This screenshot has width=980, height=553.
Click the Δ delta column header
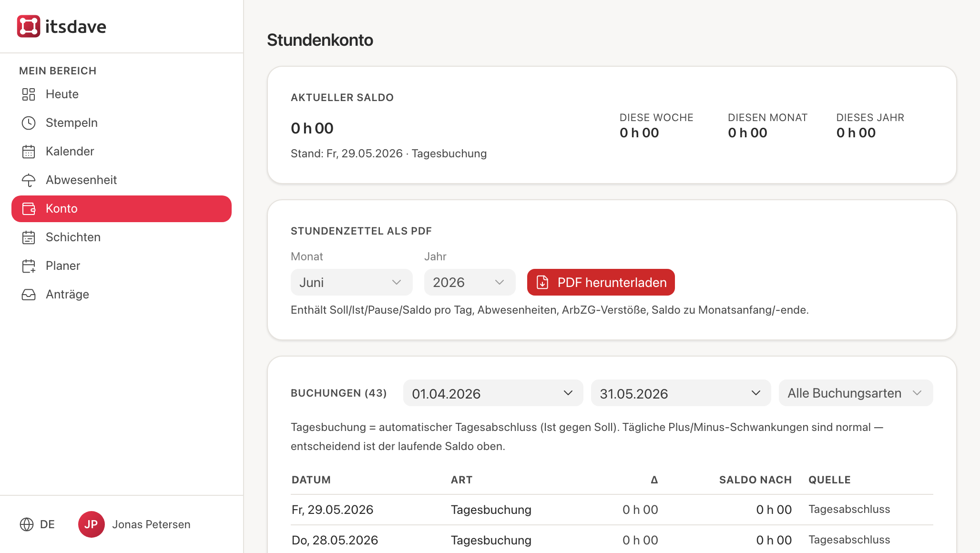pos(654,480)
